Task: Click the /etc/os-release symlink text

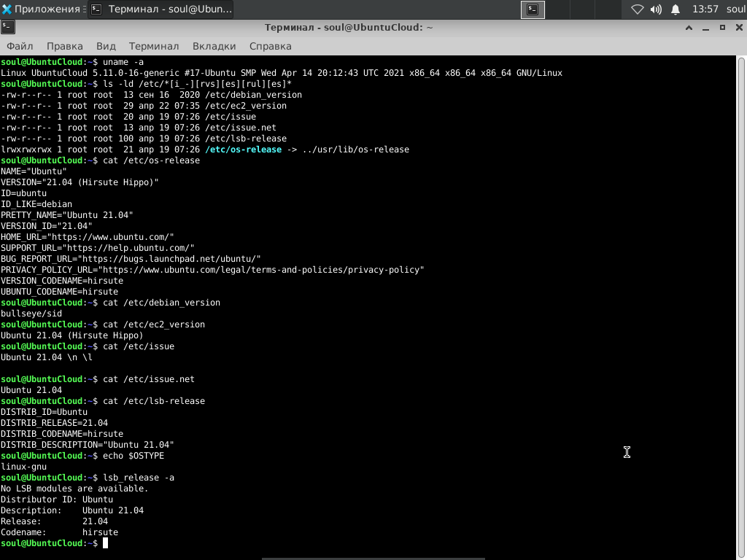Action: (244, 149)
